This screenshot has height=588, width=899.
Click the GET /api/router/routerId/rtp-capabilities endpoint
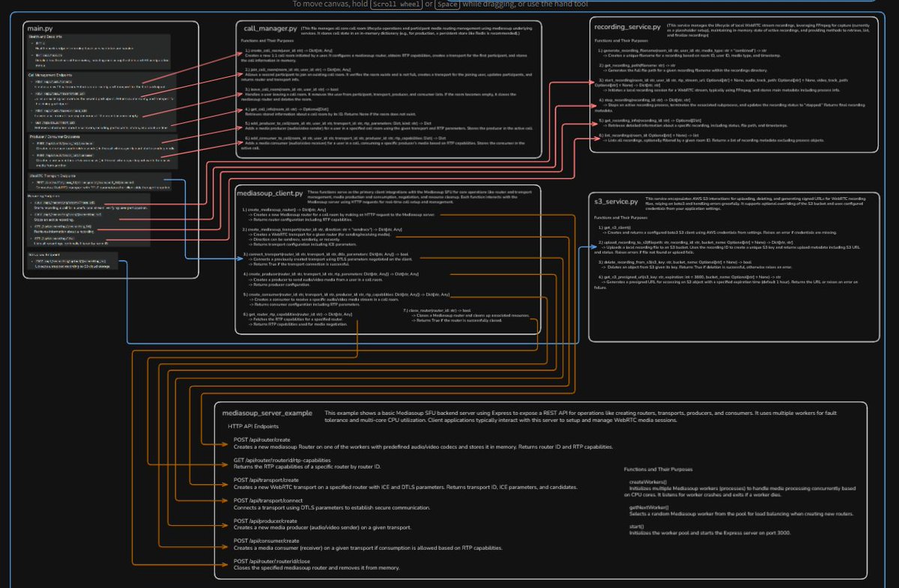pyautogui.click(x=282, y=461)
